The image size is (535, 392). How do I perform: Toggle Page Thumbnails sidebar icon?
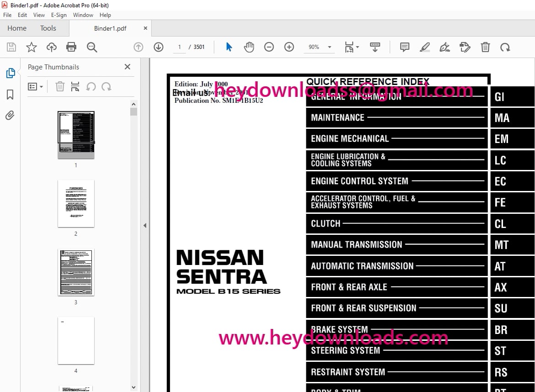[10, 73]
